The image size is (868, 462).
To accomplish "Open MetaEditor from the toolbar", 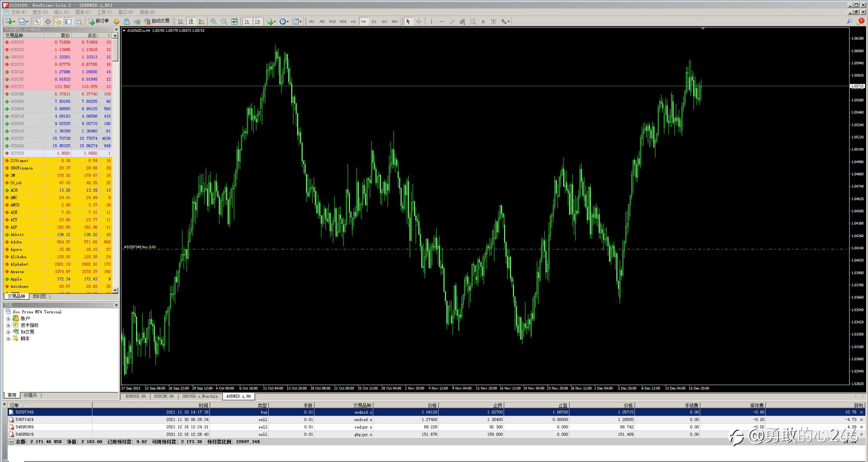I will (116, 21).
